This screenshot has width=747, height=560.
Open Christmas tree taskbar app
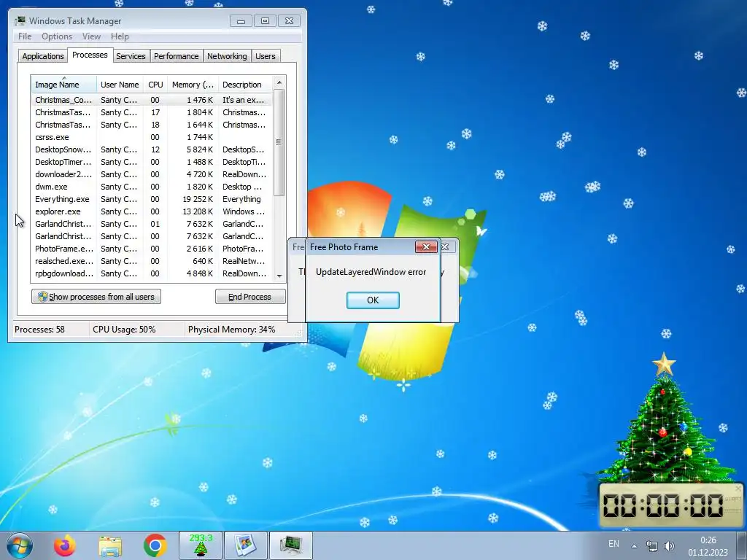[201, 545]
